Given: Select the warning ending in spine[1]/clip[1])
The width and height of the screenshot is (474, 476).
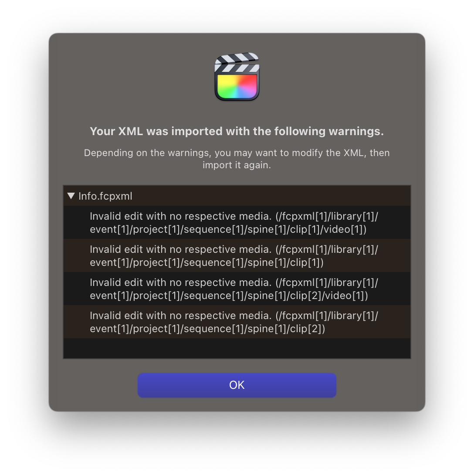Looking at the screenshot, I should (237, 255).
